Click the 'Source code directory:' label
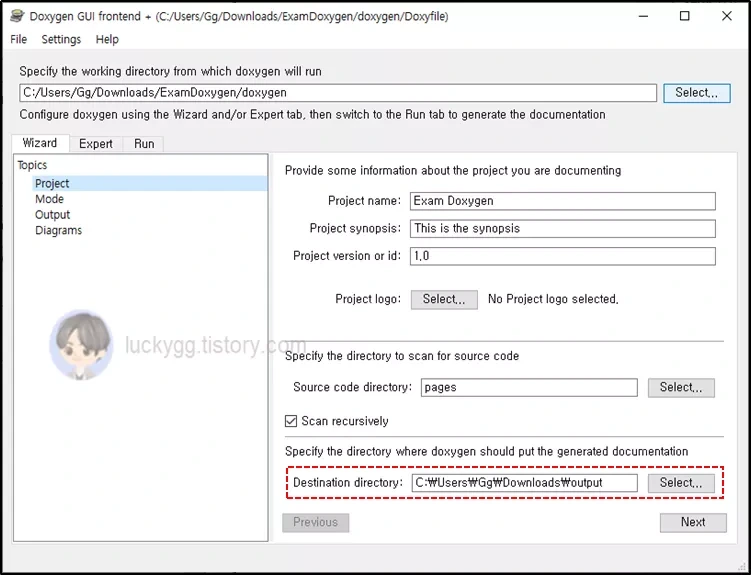 click(x=353, y=387)
